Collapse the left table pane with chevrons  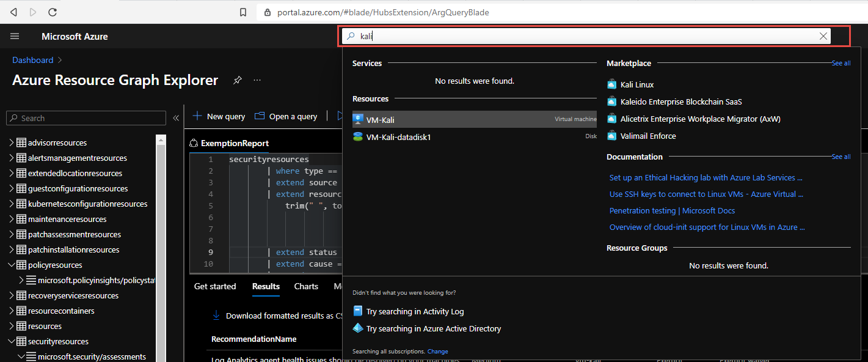(x=176, y=118)
